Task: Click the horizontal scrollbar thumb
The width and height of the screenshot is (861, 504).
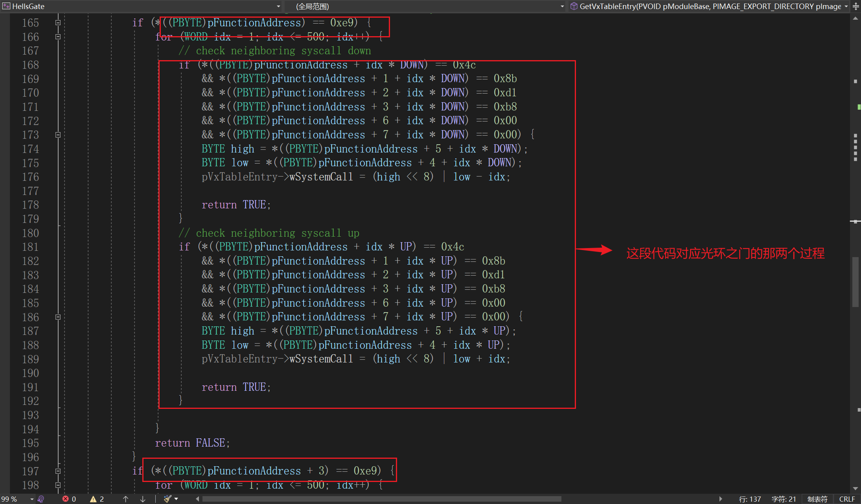Action: (381, 499)
